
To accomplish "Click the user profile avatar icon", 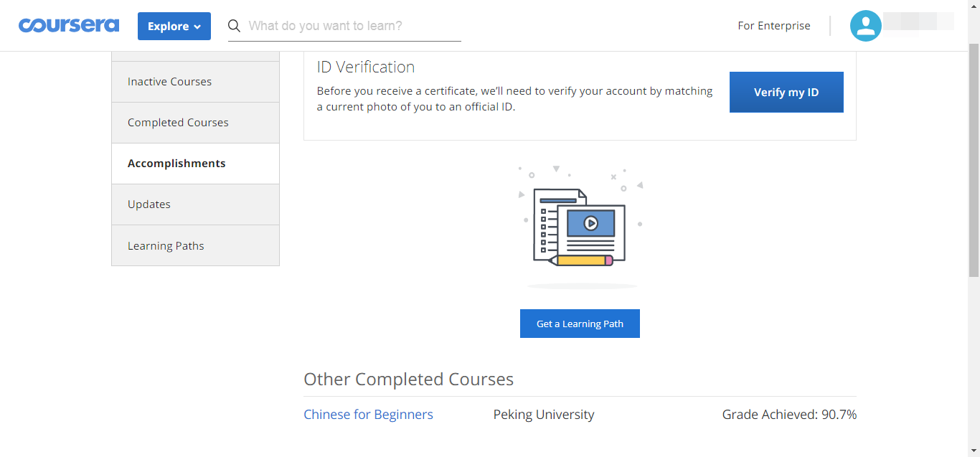I will [866, 26].
